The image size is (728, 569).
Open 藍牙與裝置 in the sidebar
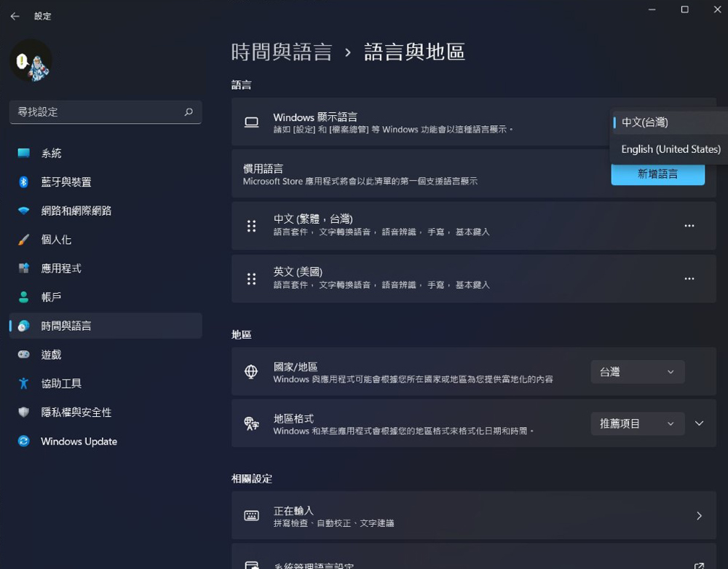106,182
